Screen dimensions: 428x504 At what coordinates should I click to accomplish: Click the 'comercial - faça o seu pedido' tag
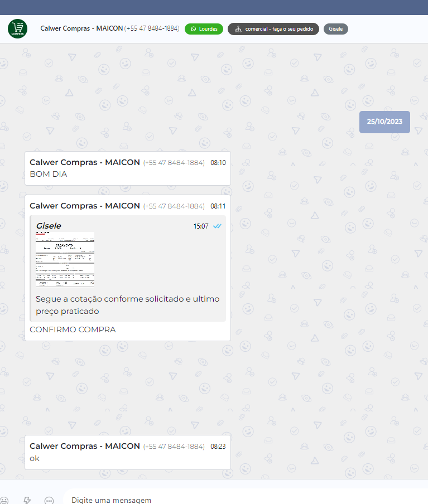[273, 29]
